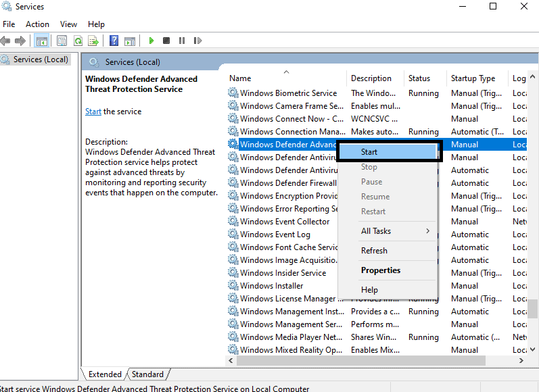The width and height of the screenshot is (539, 392).
Task: Select Windows Mixed Reality OpenXR service name
Action: coord(291,350)
